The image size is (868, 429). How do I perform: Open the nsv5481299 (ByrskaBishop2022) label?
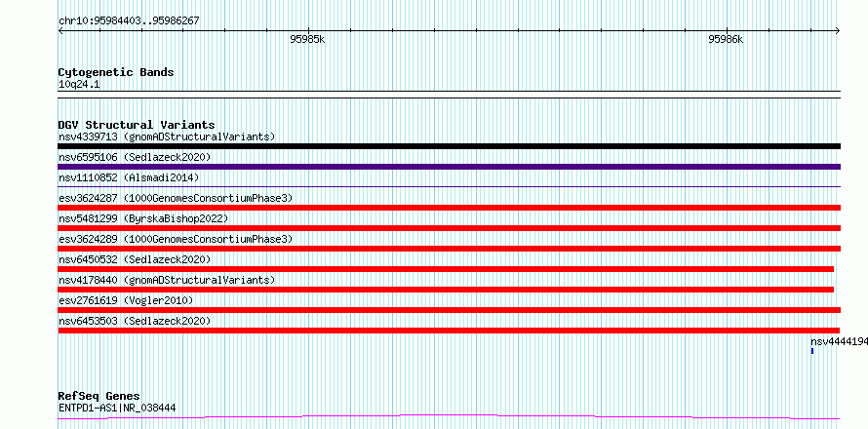(143, 218)
